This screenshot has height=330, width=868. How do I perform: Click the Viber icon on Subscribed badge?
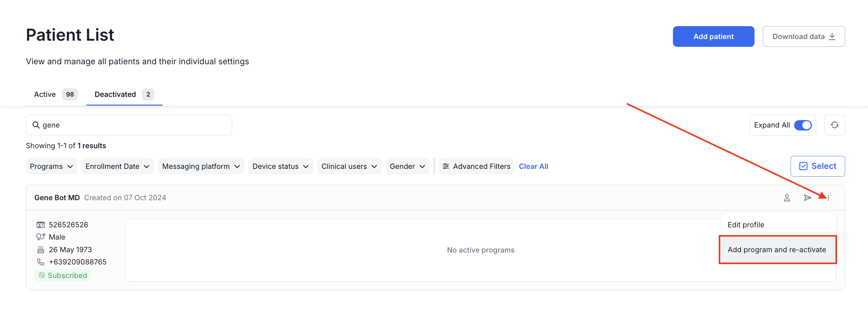click(42, 275)
